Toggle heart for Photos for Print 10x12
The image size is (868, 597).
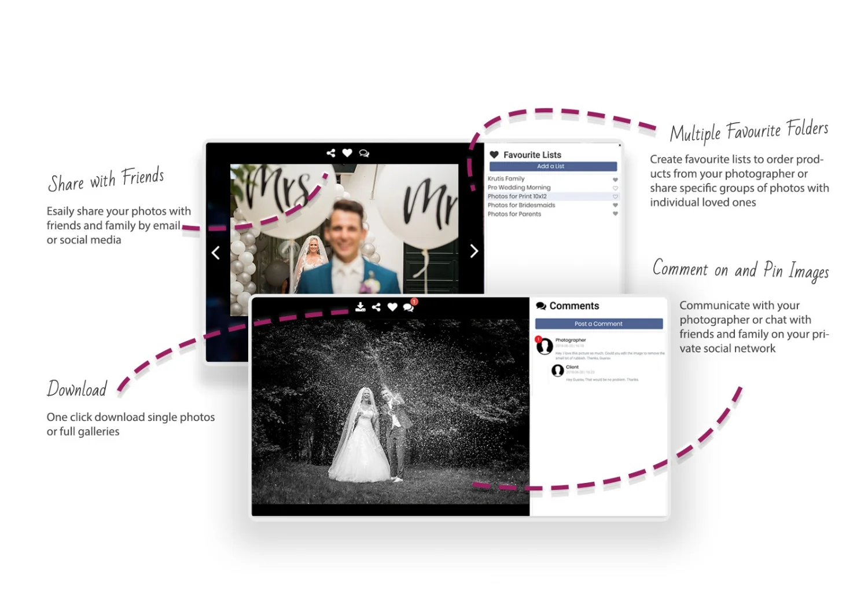pyautogui.click(x=615, y=197)
